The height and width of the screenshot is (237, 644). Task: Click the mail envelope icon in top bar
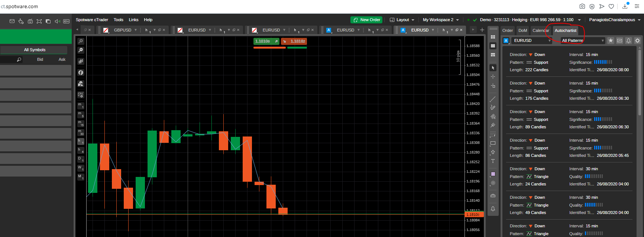(12, 22)
